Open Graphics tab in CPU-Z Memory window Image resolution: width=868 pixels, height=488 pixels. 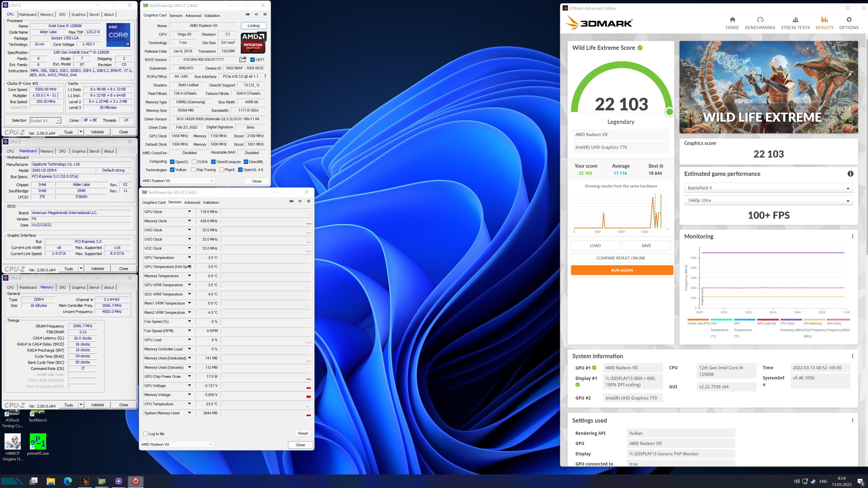click(x=78, y=287)
